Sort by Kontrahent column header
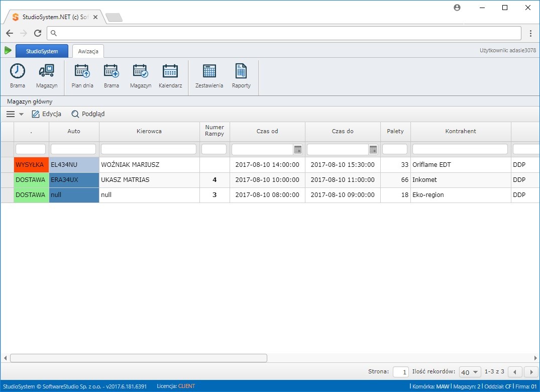 (x=461, y=131)
